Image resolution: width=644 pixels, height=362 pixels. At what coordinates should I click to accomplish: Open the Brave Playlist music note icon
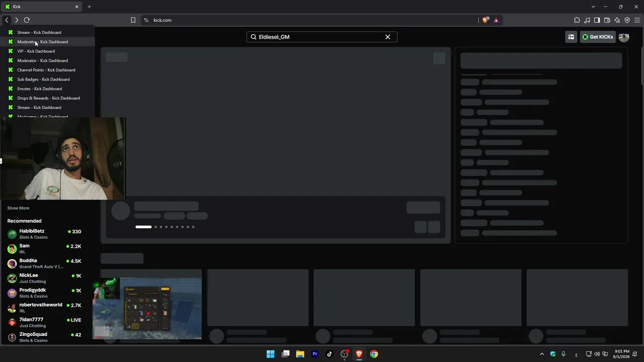click(587, 20)
